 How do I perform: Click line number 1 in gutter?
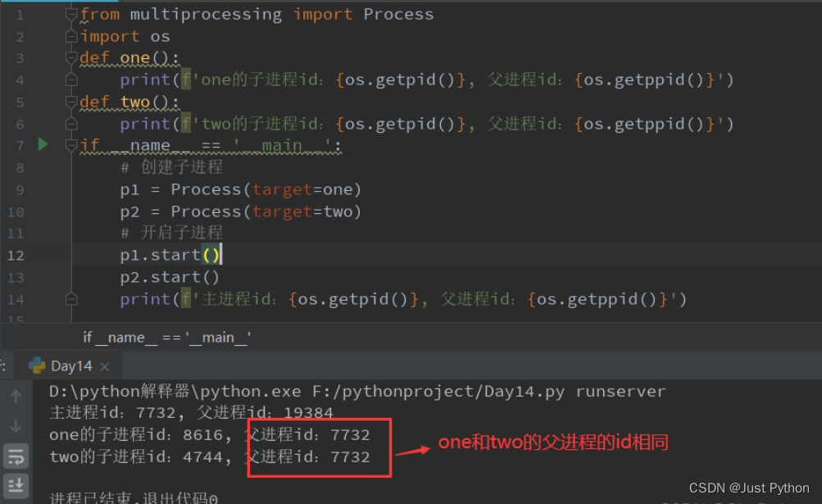click(x=20, y=15)
